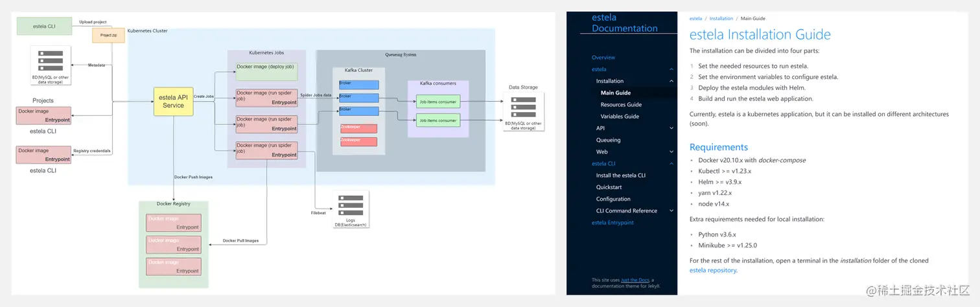Click the yarn v1.22.x requirement

click(x=715, y=193)
